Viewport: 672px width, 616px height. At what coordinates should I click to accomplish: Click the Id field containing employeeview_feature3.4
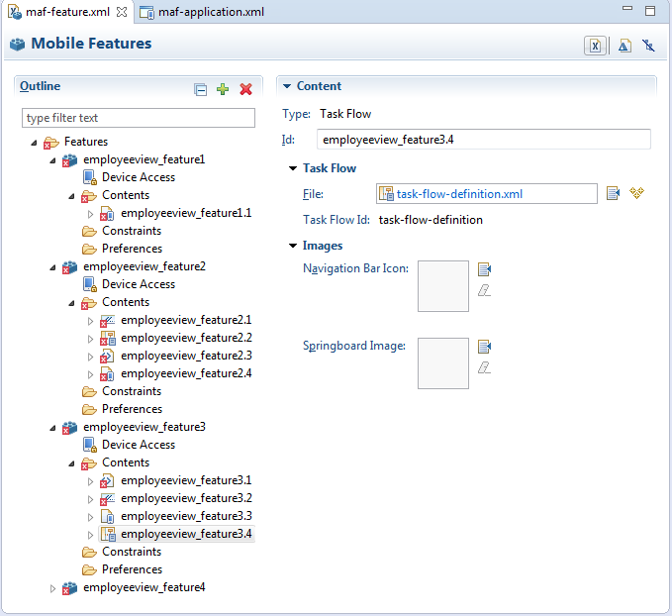(483, 140)
